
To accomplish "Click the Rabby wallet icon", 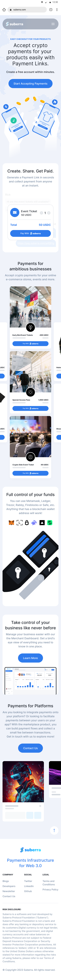I will click(x=34, y=523).
